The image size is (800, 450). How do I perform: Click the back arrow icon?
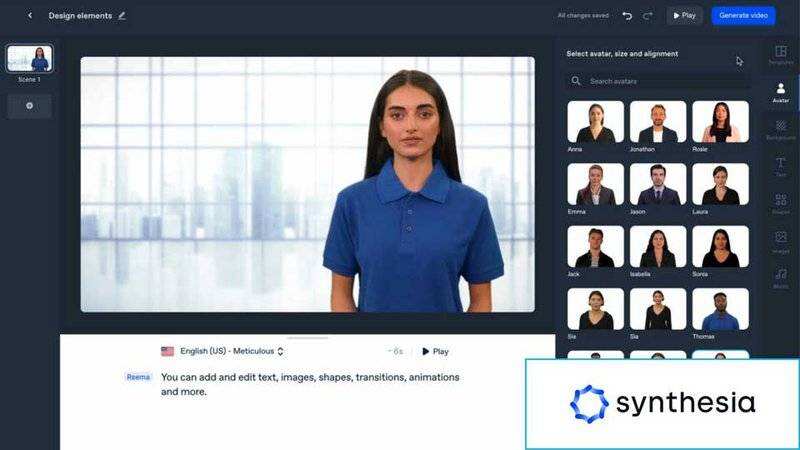click(x=30, y=15)
